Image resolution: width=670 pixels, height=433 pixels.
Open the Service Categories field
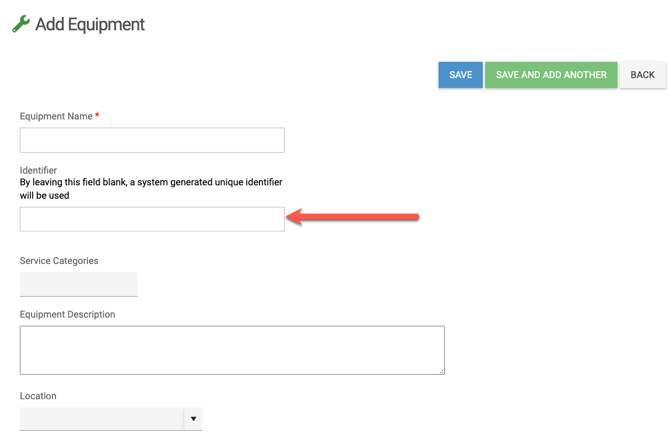pyautogui.click(x=78, y=284)
